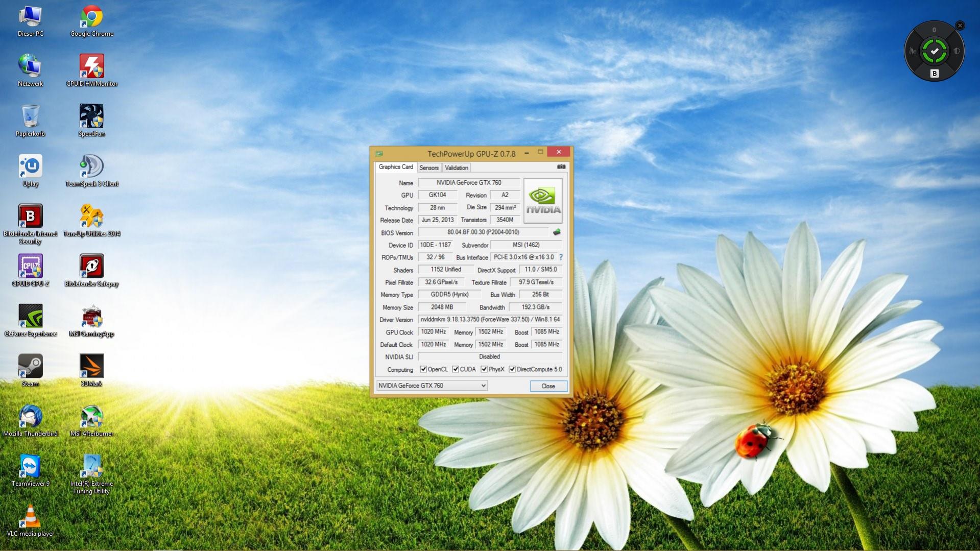Screen dimensions: 980x551
Task: Select the Netzwerk desktop icon
Action: (30, 70)
